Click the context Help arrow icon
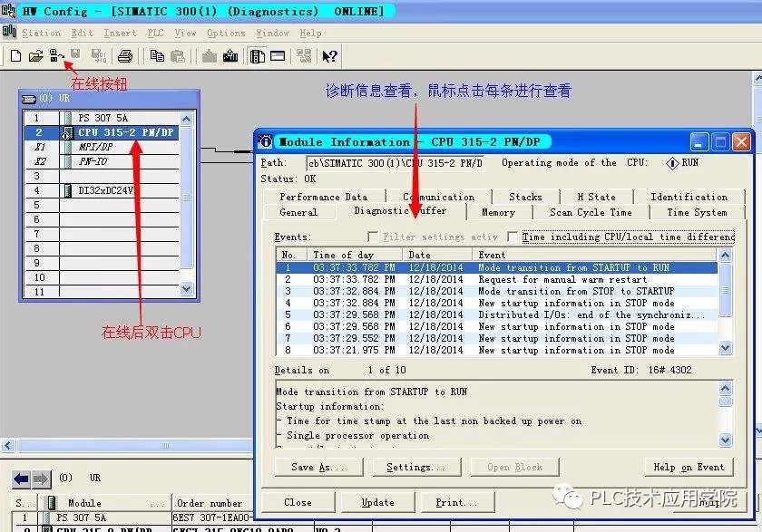 click(x=329, y=56)
